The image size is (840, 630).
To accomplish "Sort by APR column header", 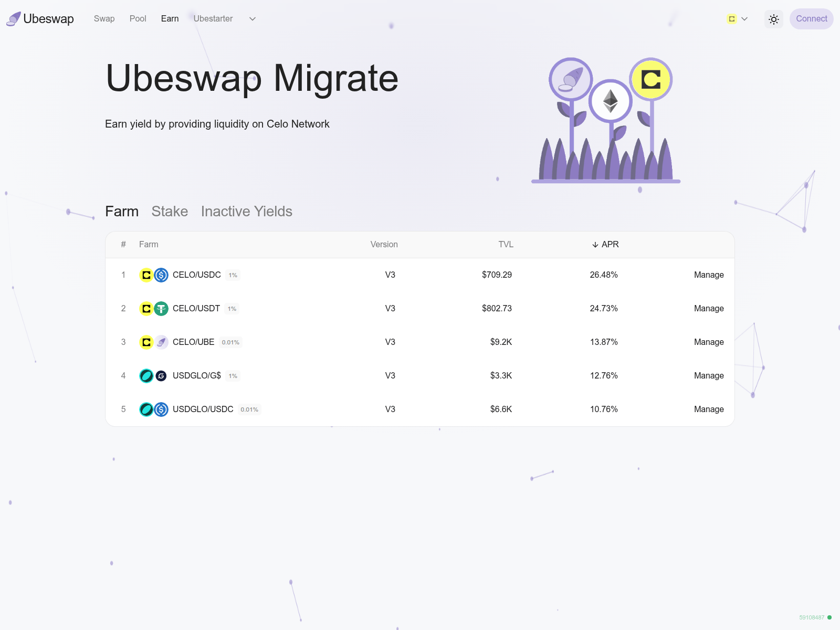I will pyautogui.click(x=605, y=244).
